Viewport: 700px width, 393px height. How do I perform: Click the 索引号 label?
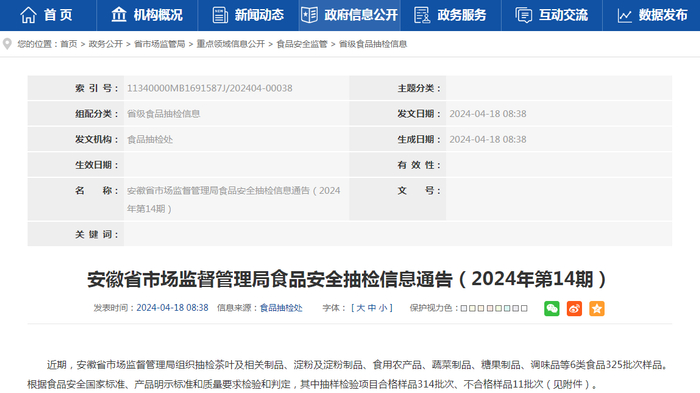(96, 88)
